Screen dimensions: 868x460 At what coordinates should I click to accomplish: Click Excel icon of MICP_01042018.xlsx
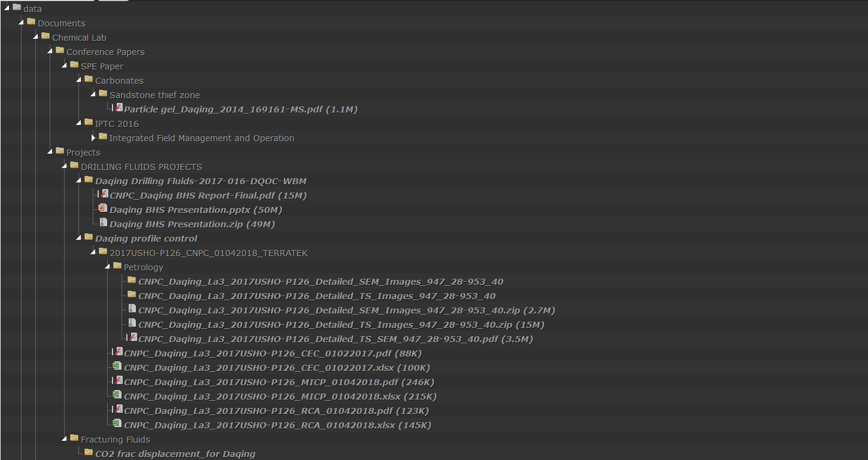(117, 395)
